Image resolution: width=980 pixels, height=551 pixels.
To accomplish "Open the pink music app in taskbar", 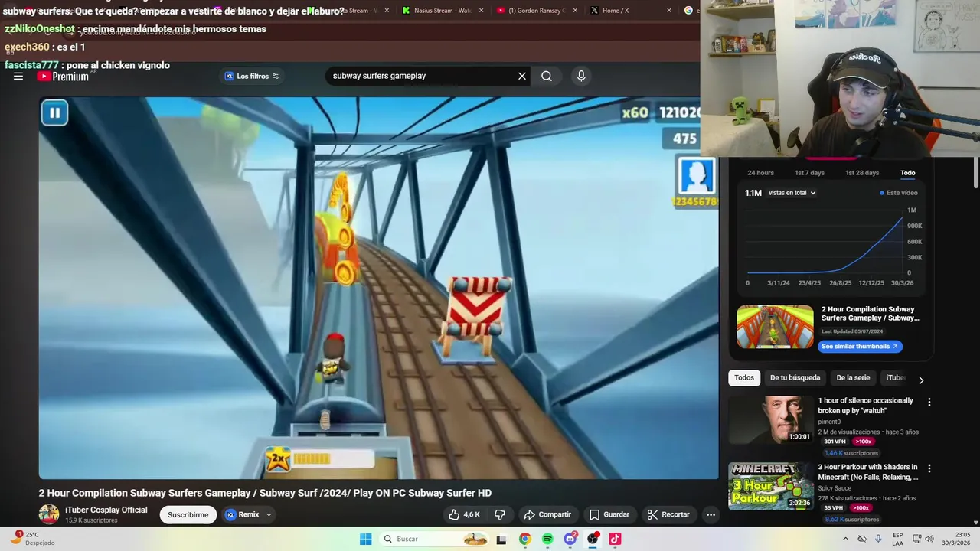I will [x=615, y=539].
